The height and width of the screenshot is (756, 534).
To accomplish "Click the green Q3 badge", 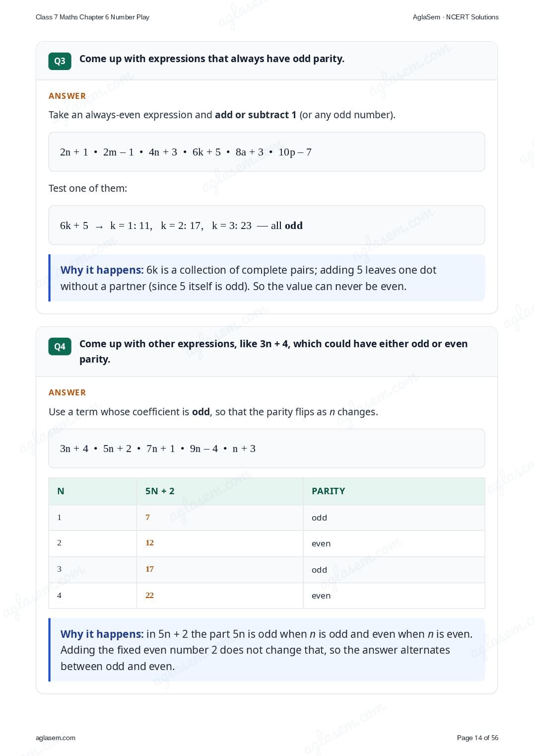I will [60, 61].
